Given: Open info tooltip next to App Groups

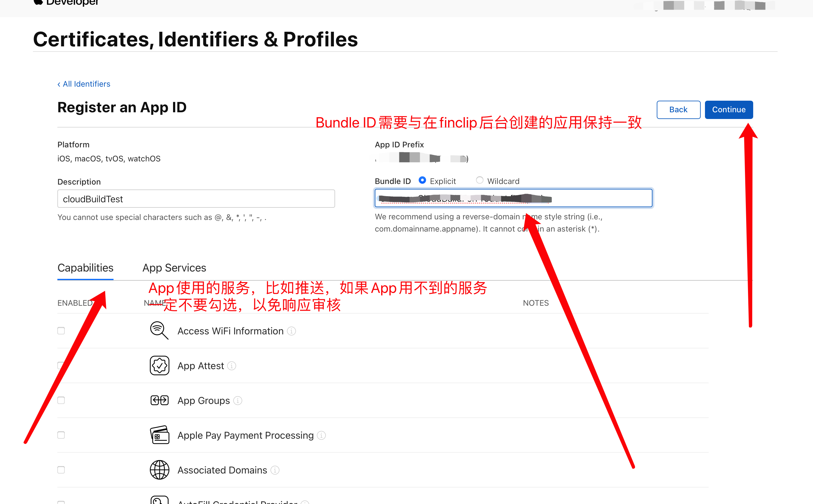Looking at the screenshot, I should (238, 400).
